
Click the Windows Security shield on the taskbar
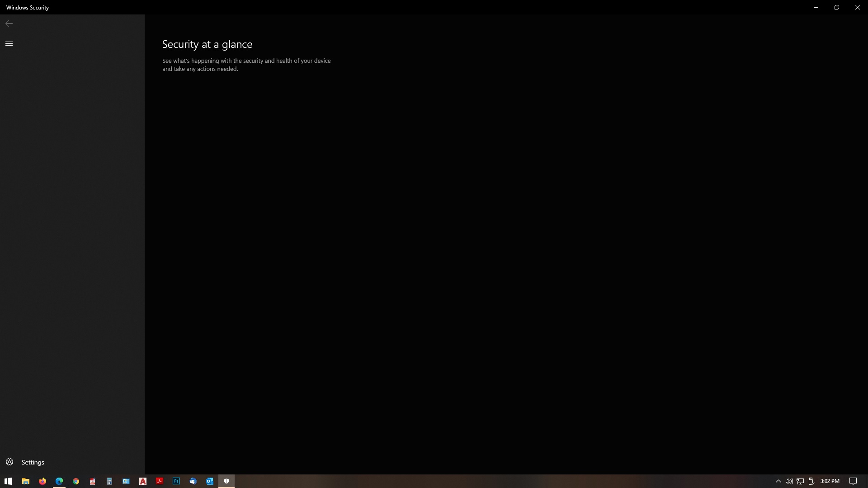point(226,481)
